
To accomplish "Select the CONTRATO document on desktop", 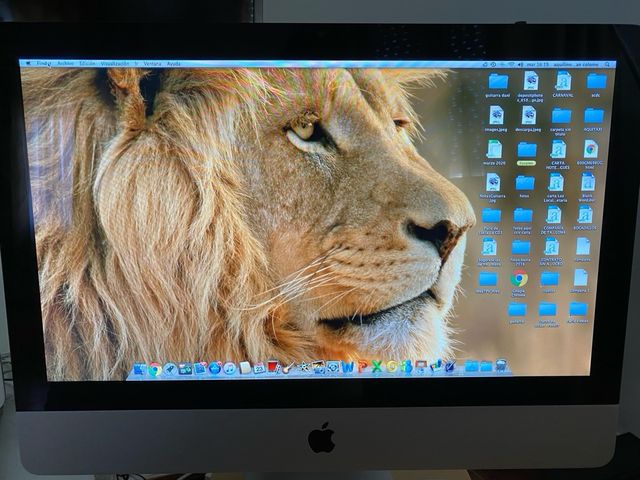I will (551, 251).
